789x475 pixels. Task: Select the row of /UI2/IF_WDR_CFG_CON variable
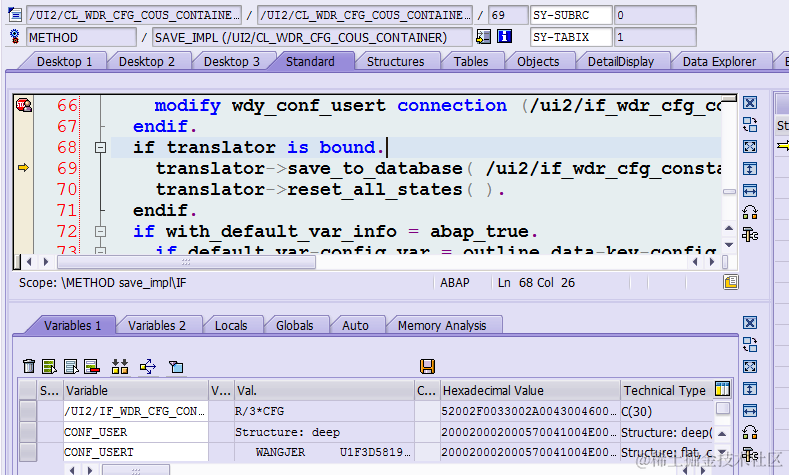(x=28, y=411)
